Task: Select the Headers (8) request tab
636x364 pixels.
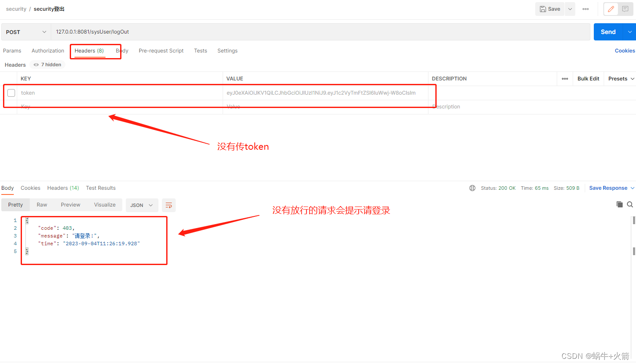Action: click(x=89, y=51)
